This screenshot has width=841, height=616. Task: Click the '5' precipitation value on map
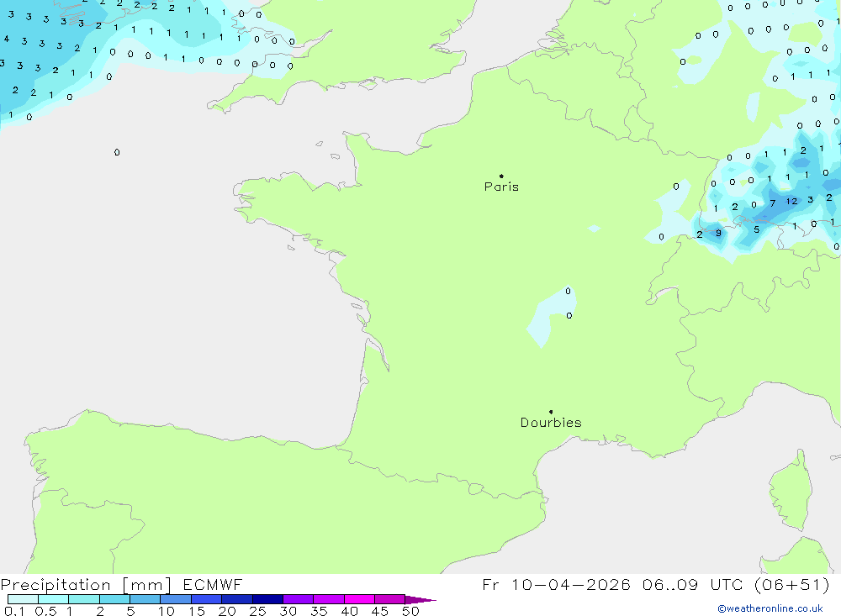(x=756, y=229)
